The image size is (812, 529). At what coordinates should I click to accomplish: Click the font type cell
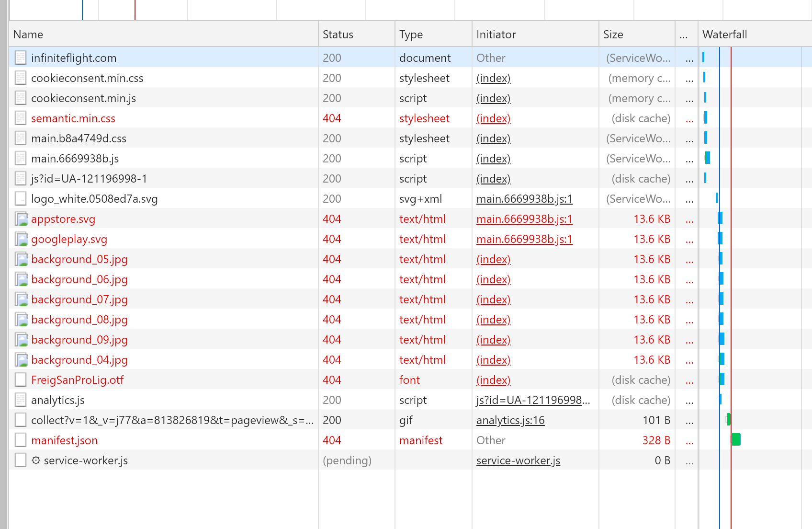(x=410, y=380)
